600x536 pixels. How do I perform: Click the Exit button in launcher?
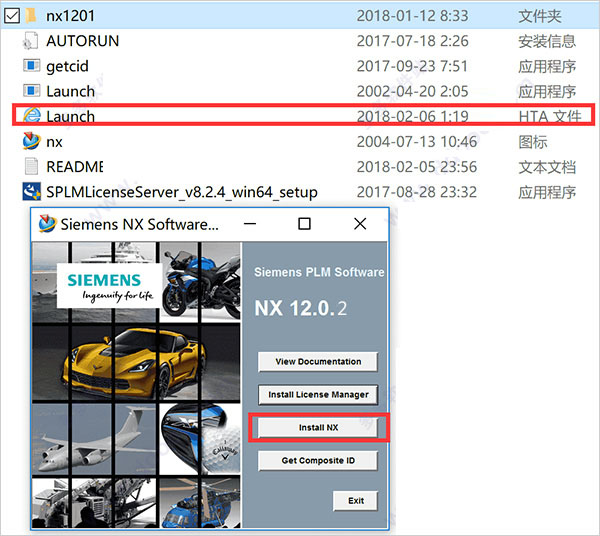coord(355,500)
